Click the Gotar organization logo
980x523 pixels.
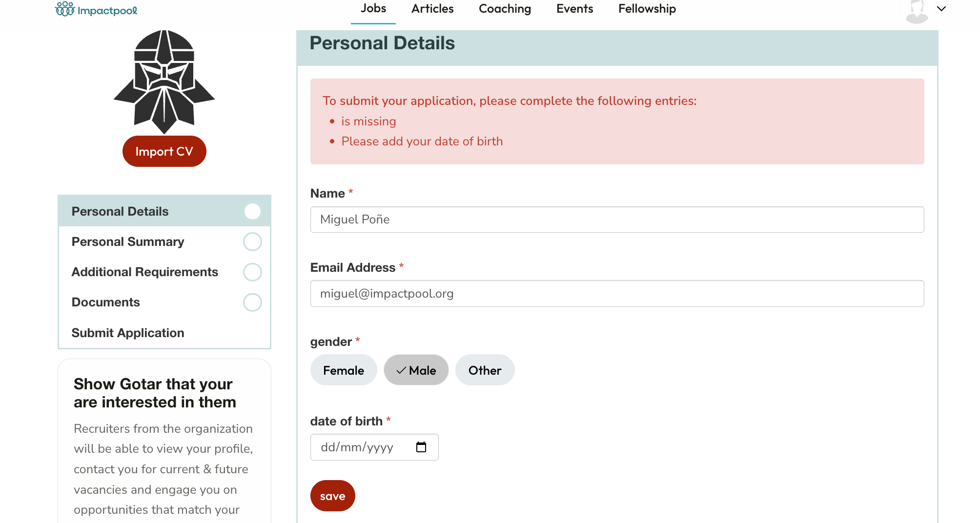[164, 81]
